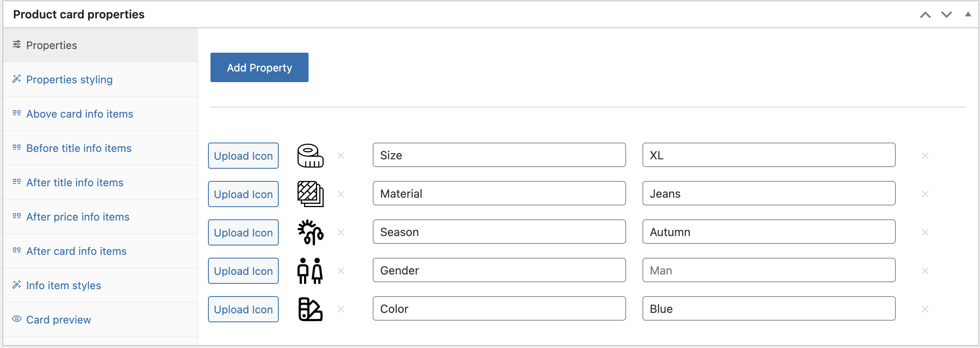Collapse the Product card properties panel
The height and width of the screenshot is (348, 980).
[x=968, y=14]
